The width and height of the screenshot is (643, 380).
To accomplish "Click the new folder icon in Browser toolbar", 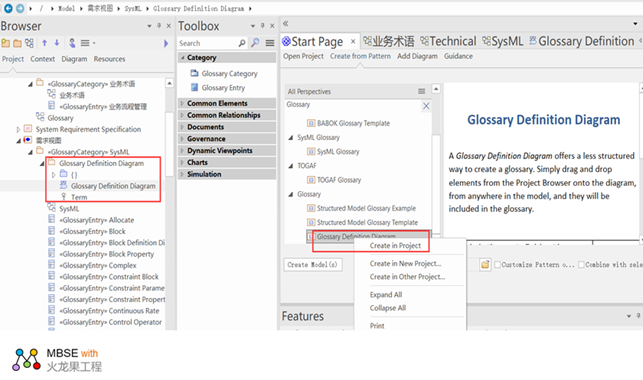I will click(x=17, y=43).
